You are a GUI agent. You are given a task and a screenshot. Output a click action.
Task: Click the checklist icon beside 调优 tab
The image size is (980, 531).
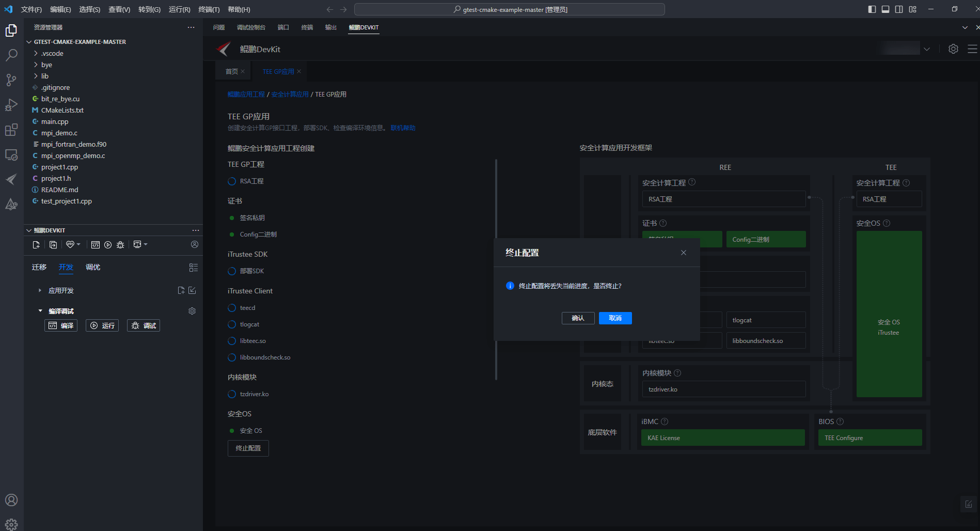[x=194, y=268]
